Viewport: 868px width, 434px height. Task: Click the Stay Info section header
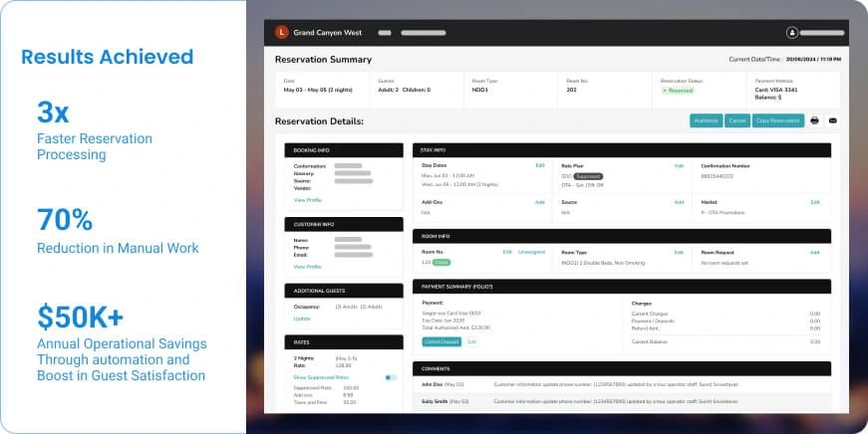pos(622,150)
